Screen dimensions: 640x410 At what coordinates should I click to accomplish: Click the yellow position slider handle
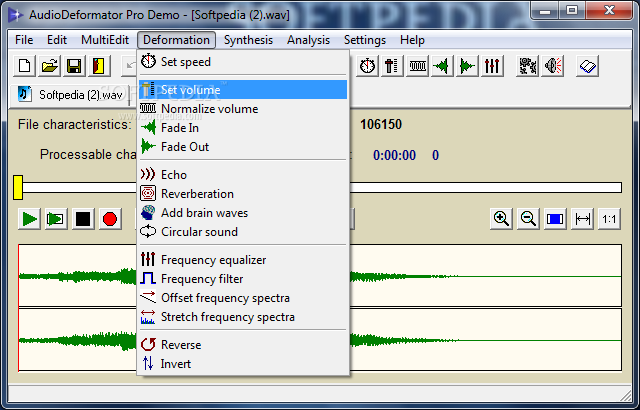[18, 188]
